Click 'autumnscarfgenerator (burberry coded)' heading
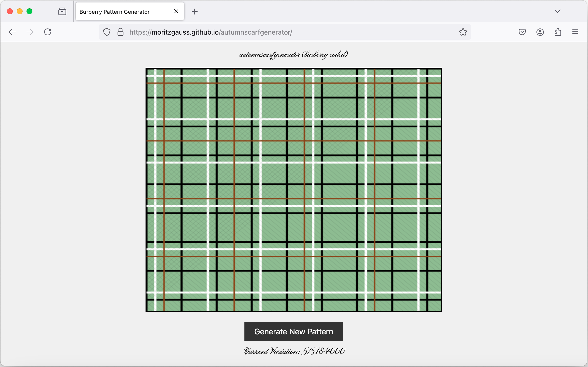 coord(294,54)
